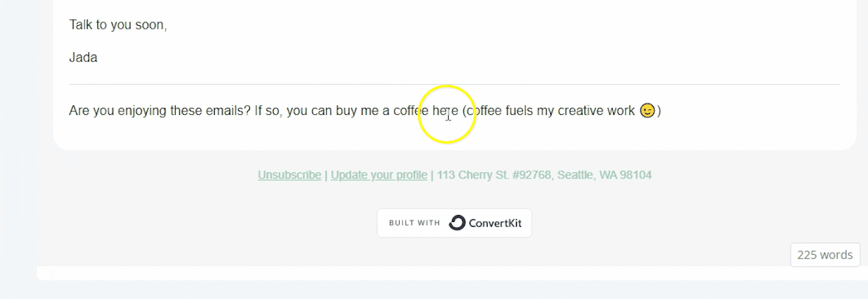Image resolution: width=868 pixels, height=299 pixels.
Task: Open the Unsubscribe link
Action: [289, 175]
